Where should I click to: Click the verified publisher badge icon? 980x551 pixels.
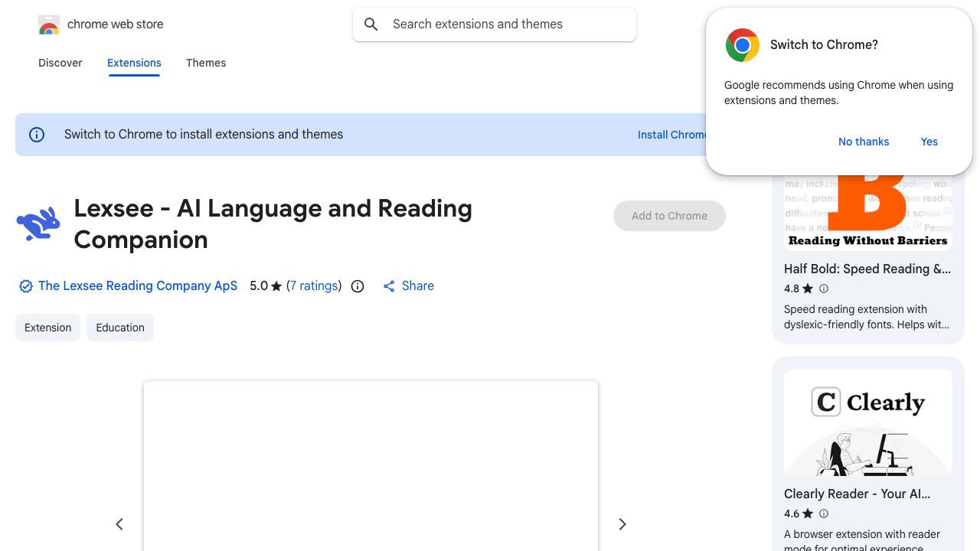[25, 286]
